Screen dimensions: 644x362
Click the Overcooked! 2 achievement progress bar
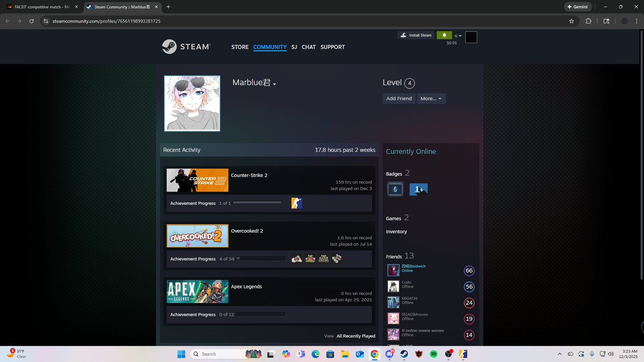point(261,259)
